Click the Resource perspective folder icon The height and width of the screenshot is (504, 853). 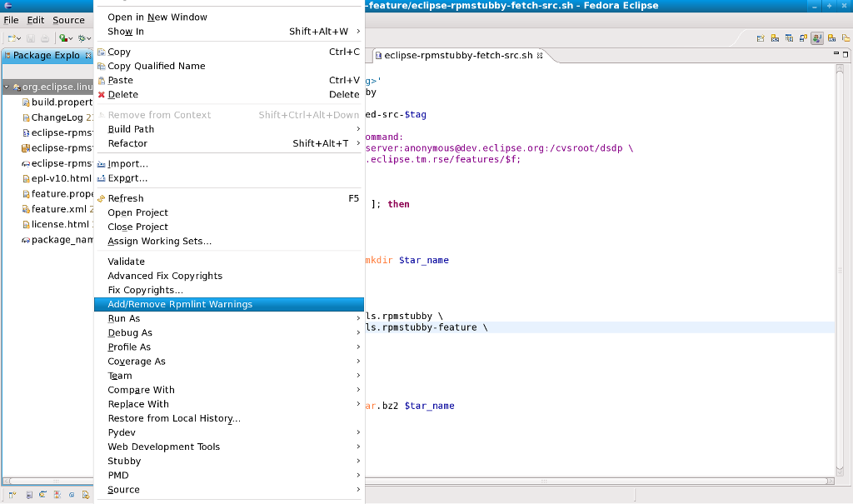point(846,38)
